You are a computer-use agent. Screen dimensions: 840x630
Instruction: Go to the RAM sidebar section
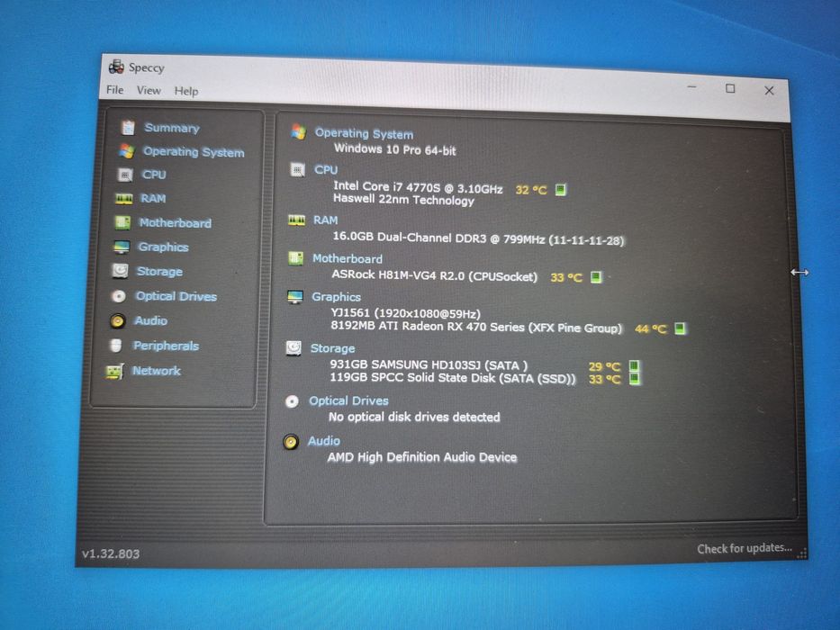tap(153, 199)
